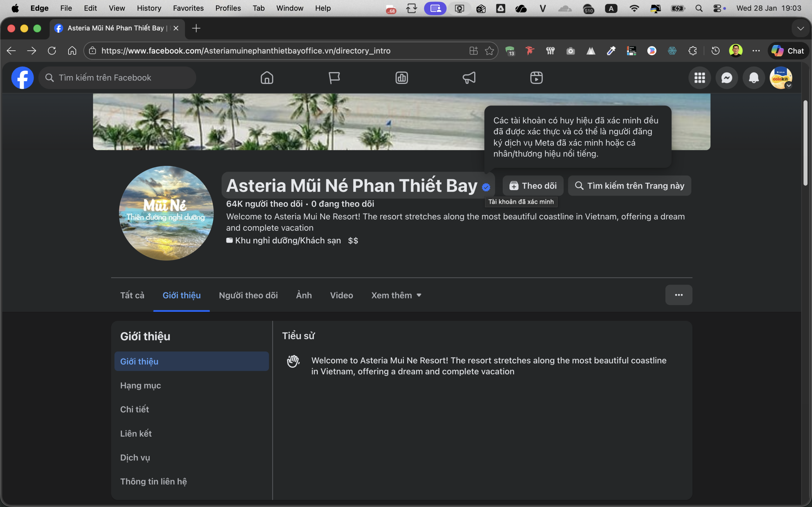This screenshot has height=507, width=812.
Task: Expand the tab list chevron
Action: tap(801, 29)
